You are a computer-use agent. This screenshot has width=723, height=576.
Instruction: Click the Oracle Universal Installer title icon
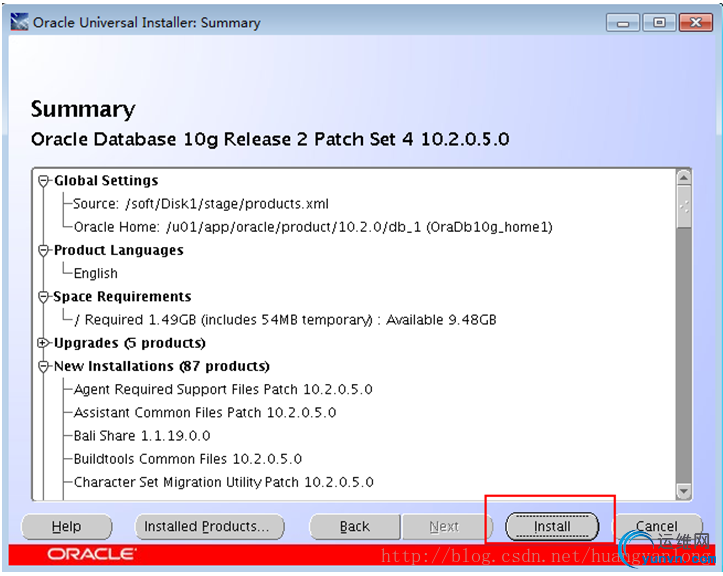point(19,22)
